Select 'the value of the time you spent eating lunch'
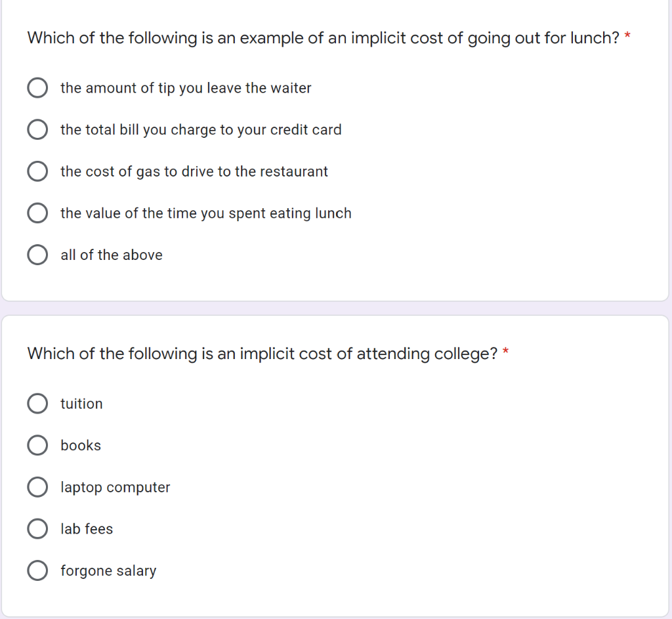This screenshot has height=619, width=672. coord(37,213)
